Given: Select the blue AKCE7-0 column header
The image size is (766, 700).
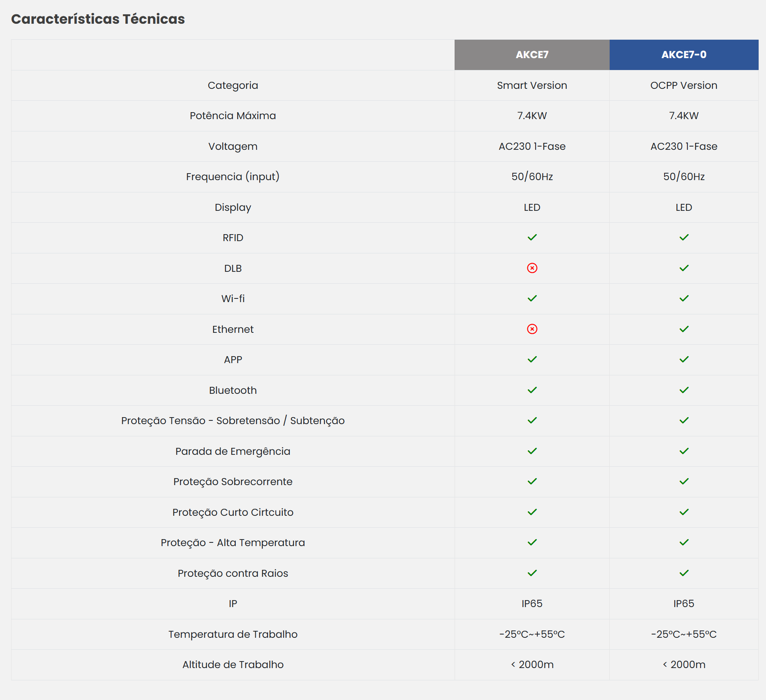Looking at the screenshot, I should tap(684, 55).
